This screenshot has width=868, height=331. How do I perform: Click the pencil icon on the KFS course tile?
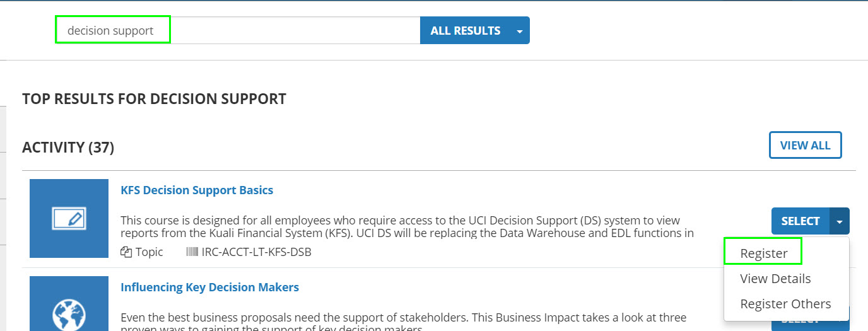[x=69, y=219]
